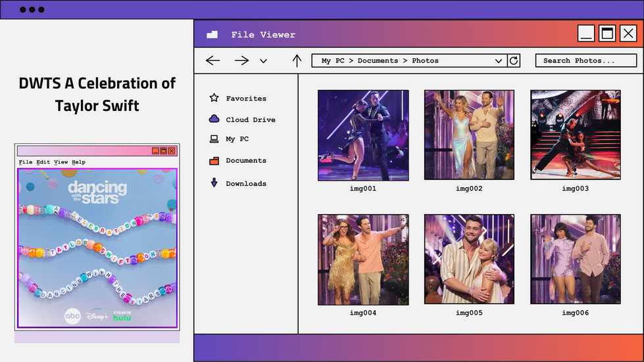Open the Help menu in the small window
Viewport: 644px width, 362px height.
(78, 162)
